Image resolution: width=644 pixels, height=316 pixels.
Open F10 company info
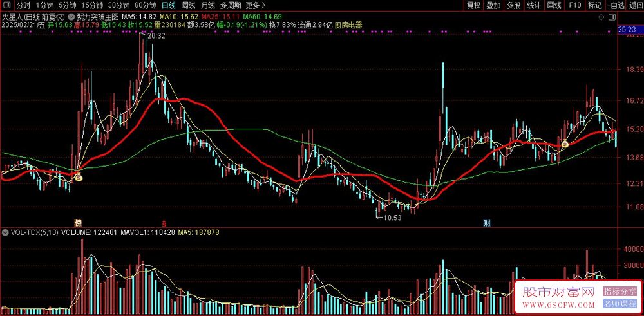click(x=574, y=5)
